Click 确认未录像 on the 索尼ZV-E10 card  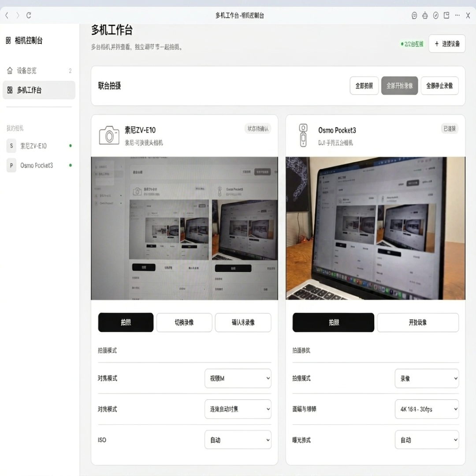tap(243, 322)
